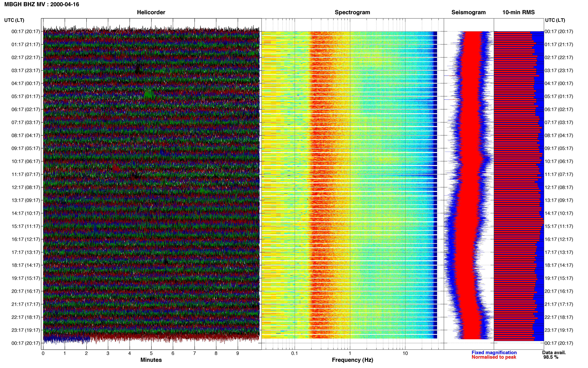Click the left time label '05:17 (01:17)'

(x=26, y=96)
